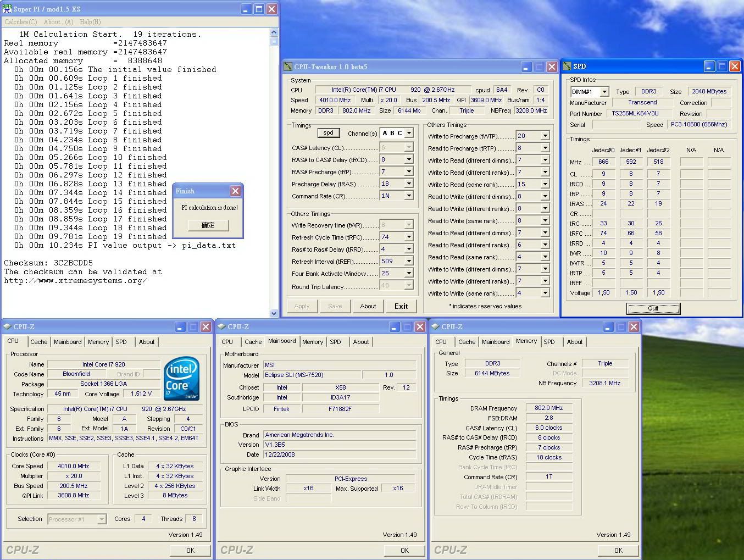This screenshot has height=560, width=744.
Task: Click the About button in CPU-Tweaker
Action: point(368,306)
